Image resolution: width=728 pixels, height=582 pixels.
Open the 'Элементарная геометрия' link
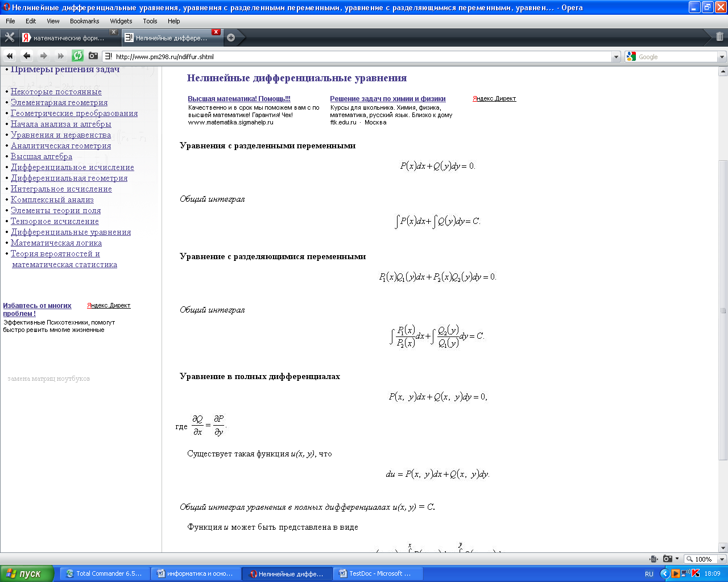coord(59,102)
